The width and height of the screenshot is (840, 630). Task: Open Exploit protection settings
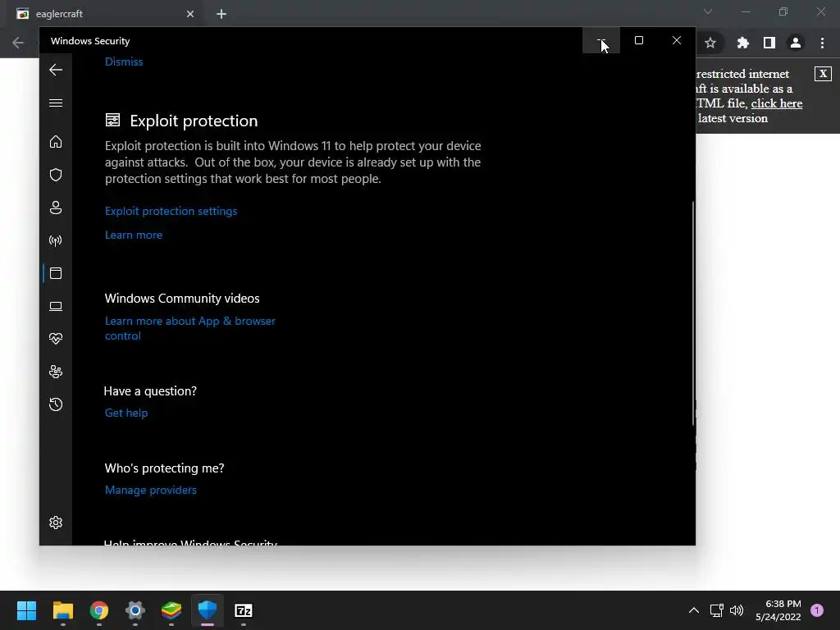pos(171,211)
